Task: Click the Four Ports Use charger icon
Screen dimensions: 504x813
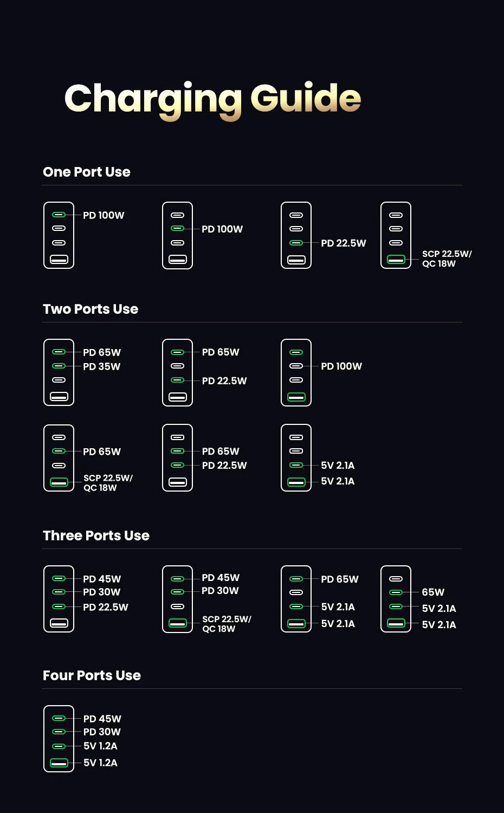Action: coord(59,739)
